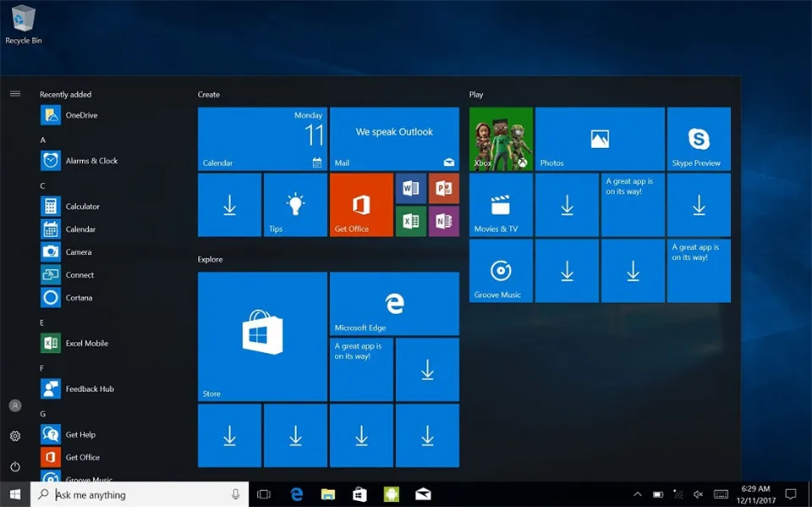This screenshot has width=812, height=507.
Task: Open File Explorer from the taskbar
Action: pyautogui.click(x=328, y=494)
